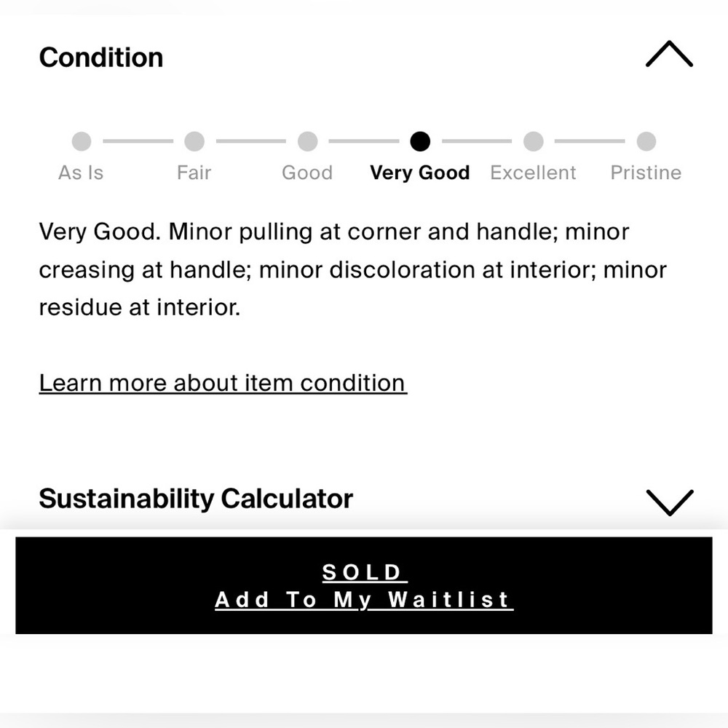The height and width of the screenshot is (728, 728).
Task: Click the Excellent condition label
Action: tap(533, 173)
